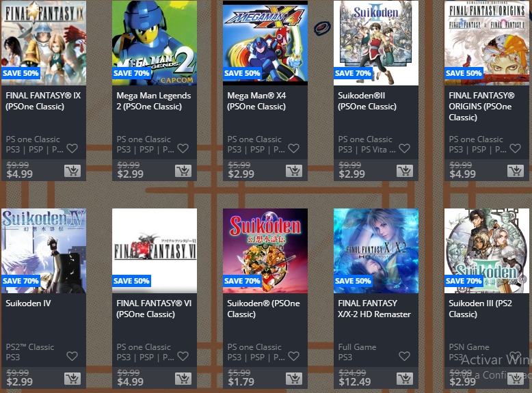
Task: Add Suikoden II to cart
Action: 405,171
